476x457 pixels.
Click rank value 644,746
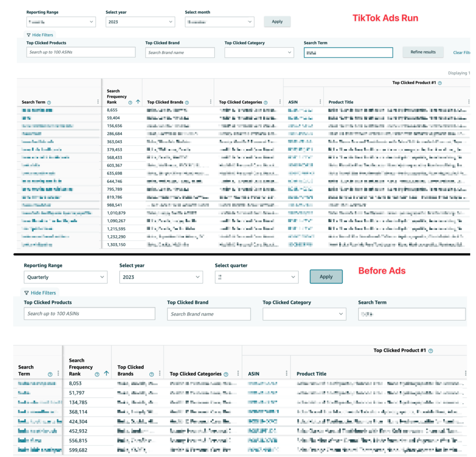(x=114, y=181)
